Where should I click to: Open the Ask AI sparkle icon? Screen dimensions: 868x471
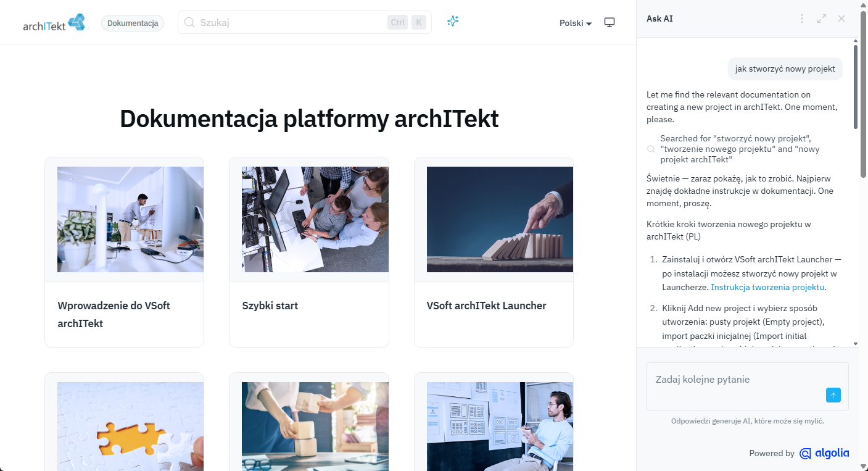[453, 22]
